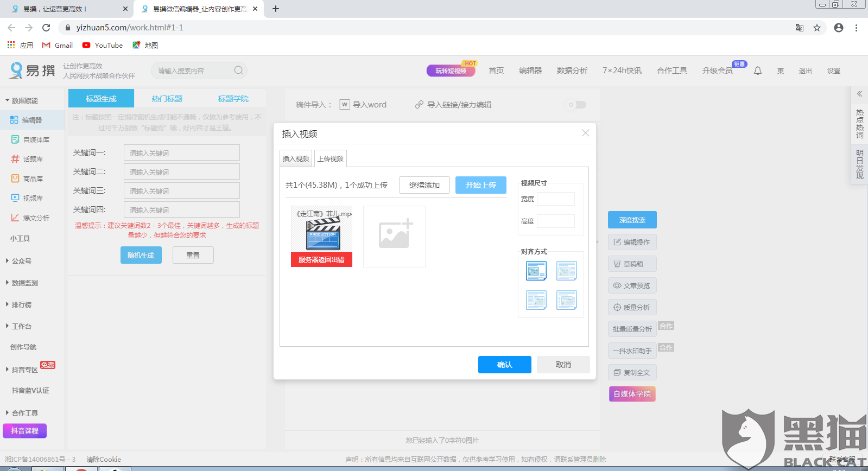The image size is (868, 471).
Task: Open the Gmail bookmark
Action: (58, 45)
